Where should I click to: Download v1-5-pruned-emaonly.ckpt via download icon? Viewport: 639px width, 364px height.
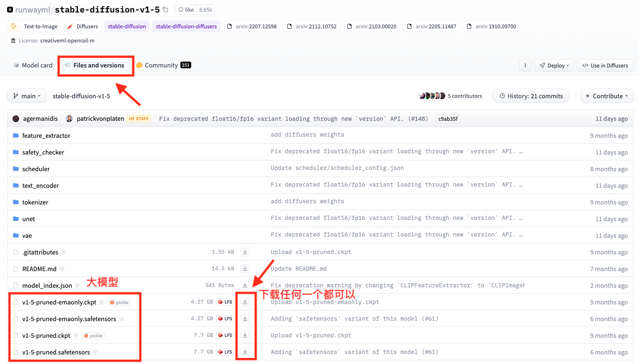(x=245, y=302)
